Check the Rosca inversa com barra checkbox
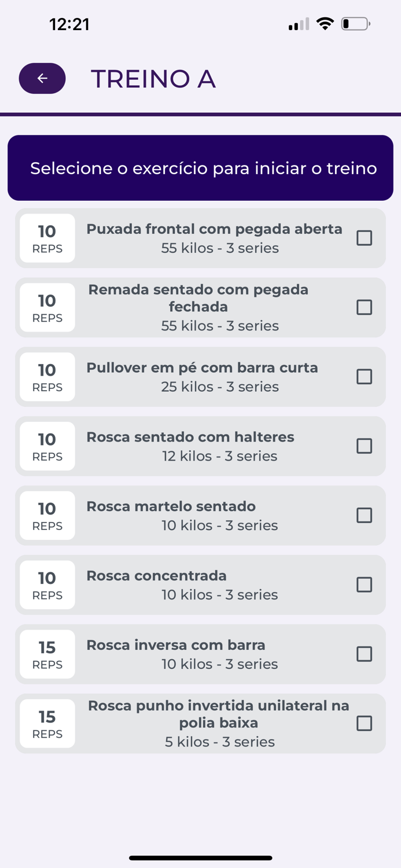This screenshot has height=868, width=401. (365, 654)
